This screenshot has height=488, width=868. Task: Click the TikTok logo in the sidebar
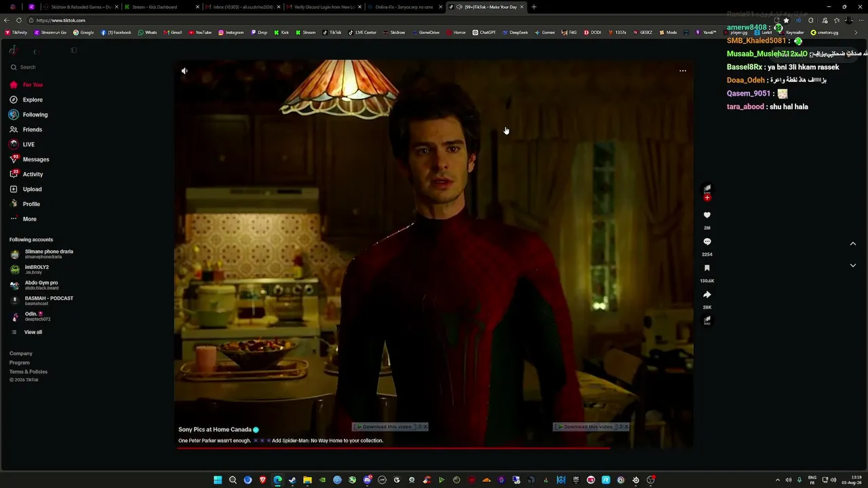pos(13,50)
